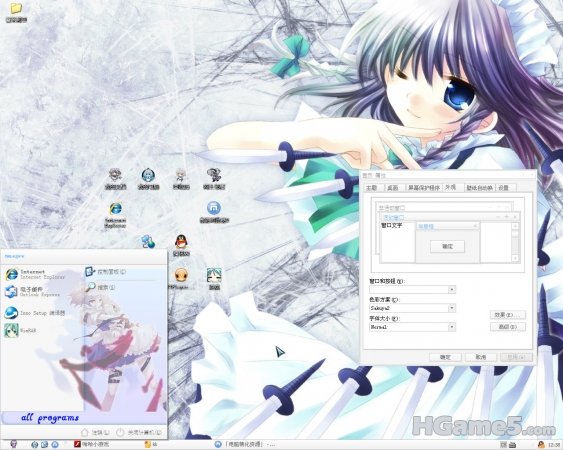
Task: Switch to the screen saver tab
Action: coord(423,188)
